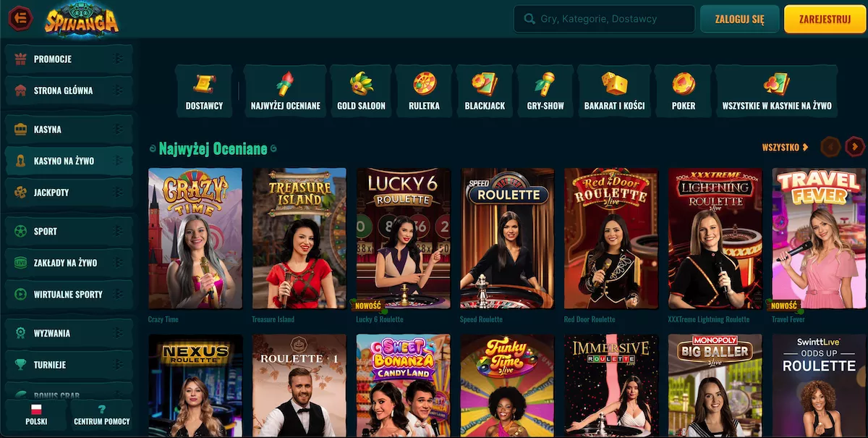The image size is (868, 438).
Task: Collapse the sidebar with the hexagon menu icon
Action: 20,19
